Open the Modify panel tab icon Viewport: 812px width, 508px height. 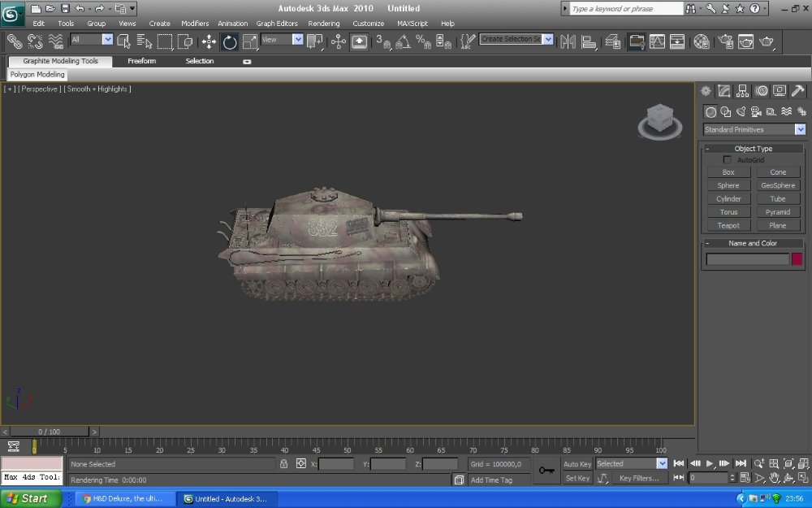click(724, 91)
